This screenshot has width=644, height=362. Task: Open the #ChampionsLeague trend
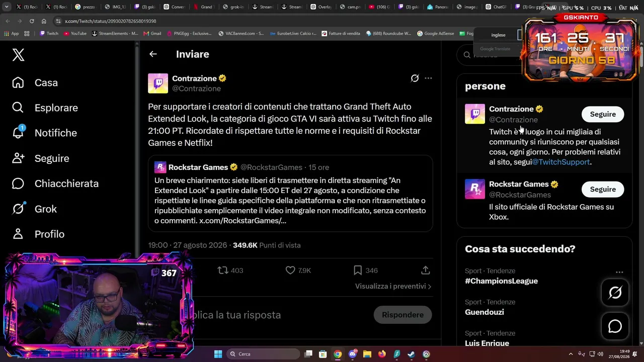[x=501, y=281]
